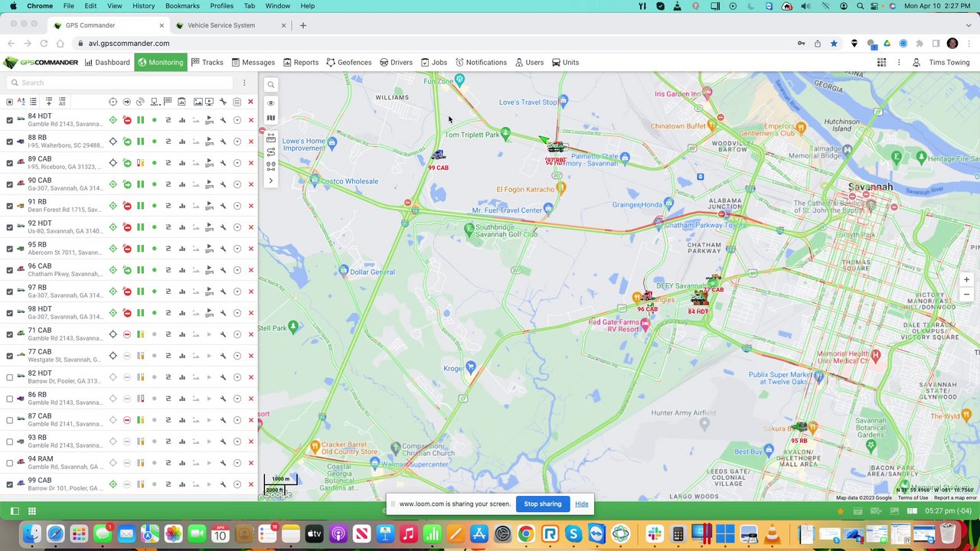Click the list view icon in unit panel header
The image size is (980, 551).
pos(33,102)
